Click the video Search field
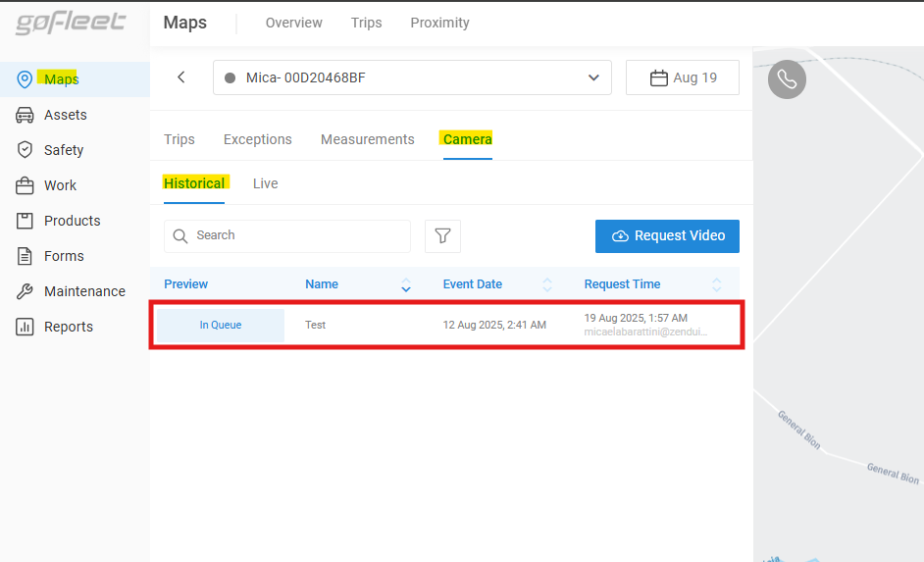The image size is (924, 562). pos(287,236)
